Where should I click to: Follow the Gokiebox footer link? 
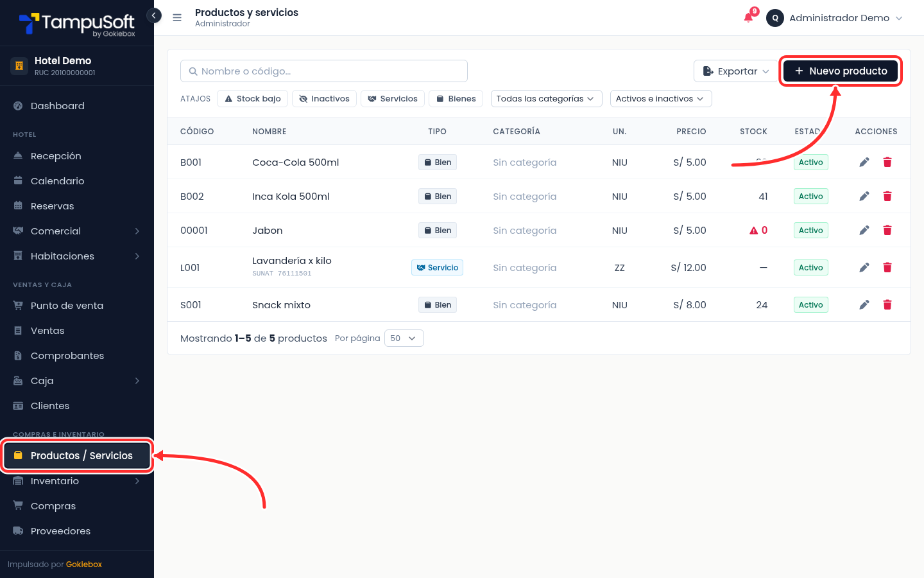(84, 565)
